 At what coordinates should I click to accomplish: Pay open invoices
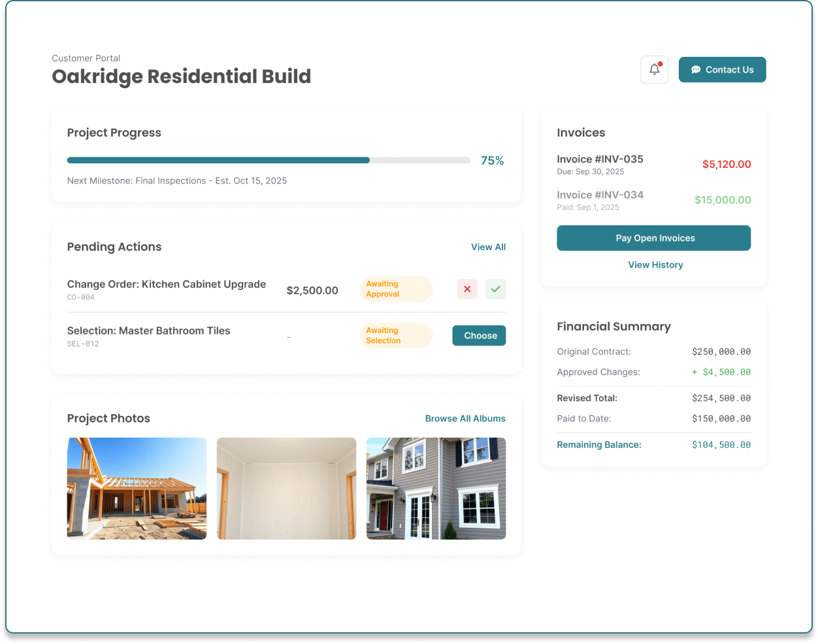pyautogui.click(x=653, y=238)
